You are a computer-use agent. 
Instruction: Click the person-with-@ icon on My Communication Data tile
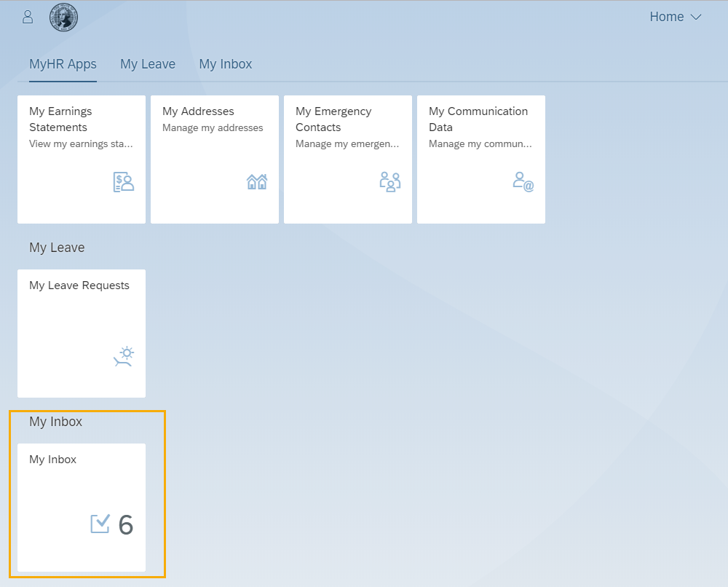click(x=523, y=181)
